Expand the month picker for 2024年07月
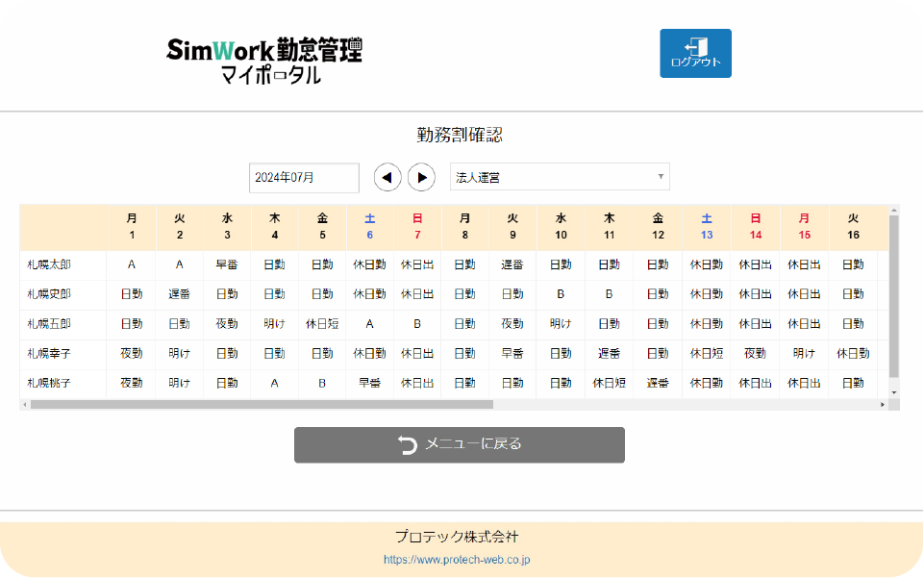The width and height of the screenshot is (924, 578). tap(303, 177)
